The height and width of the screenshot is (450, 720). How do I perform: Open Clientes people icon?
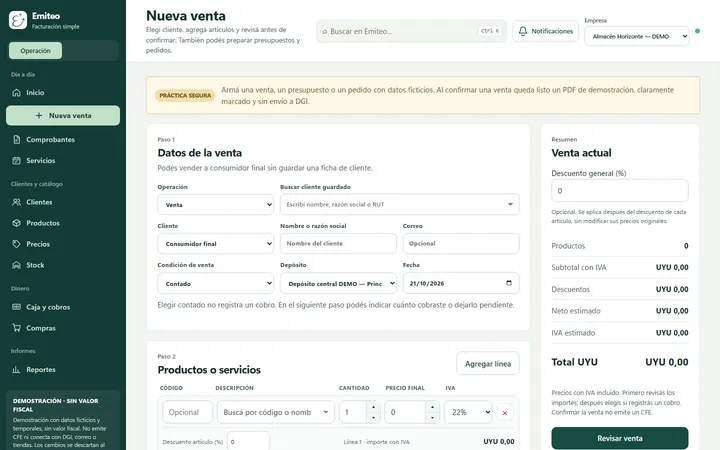pyautogui.click(x=17, y=202)
